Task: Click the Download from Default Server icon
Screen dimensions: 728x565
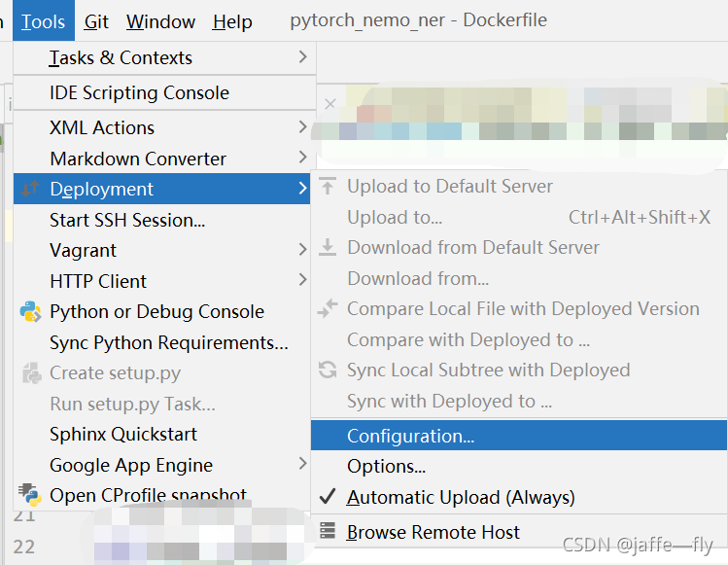Action: pyautogui.click(x=328, y=248)
